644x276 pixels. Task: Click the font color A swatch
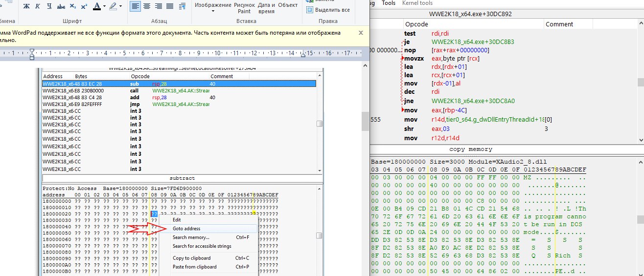point(96,6)
